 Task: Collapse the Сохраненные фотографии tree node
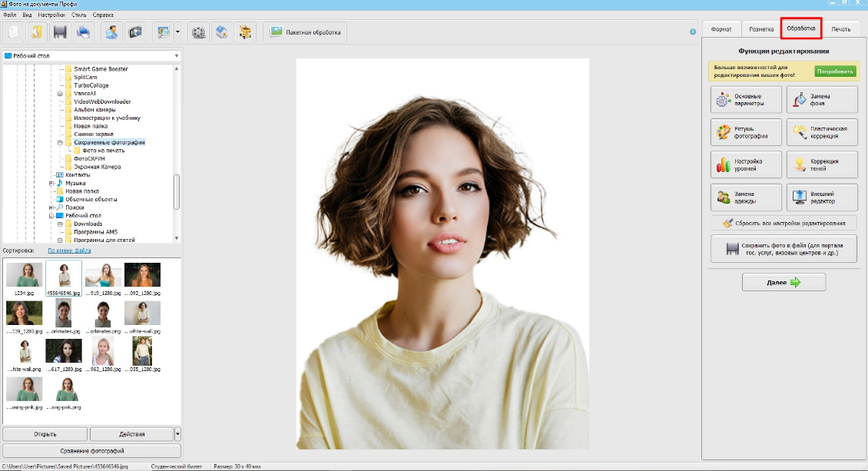pos(60,142)
